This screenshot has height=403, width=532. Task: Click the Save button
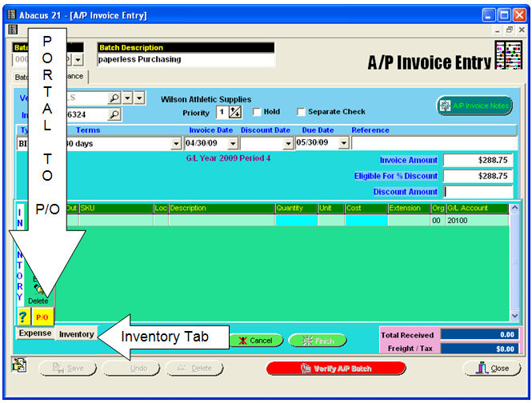click(67, 369)
